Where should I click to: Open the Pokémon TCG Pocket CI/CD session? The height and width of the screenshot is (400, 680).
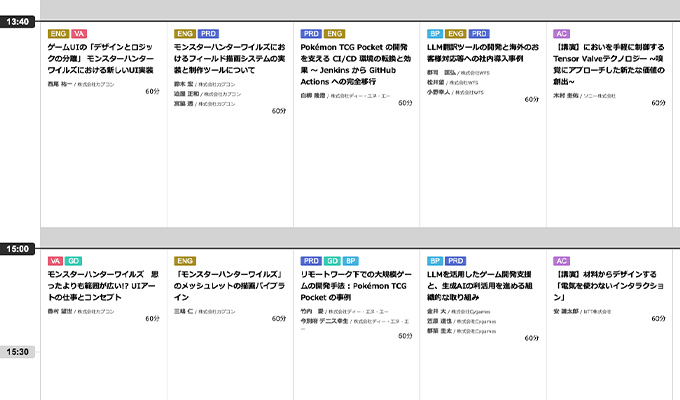[355, 64]
